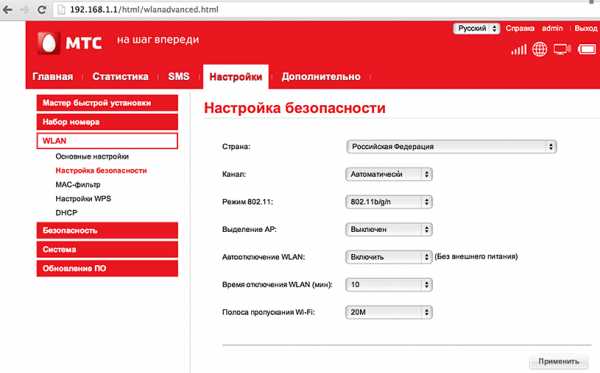Click the admin user link
The image size is (600, 373).
[552, 28]
